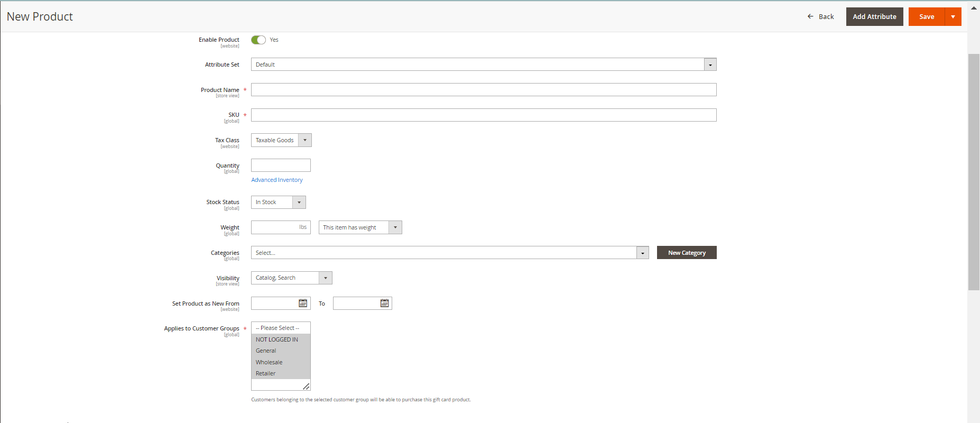
Task: Click the Add Attribute button
Action: click(x=874, y=17)
